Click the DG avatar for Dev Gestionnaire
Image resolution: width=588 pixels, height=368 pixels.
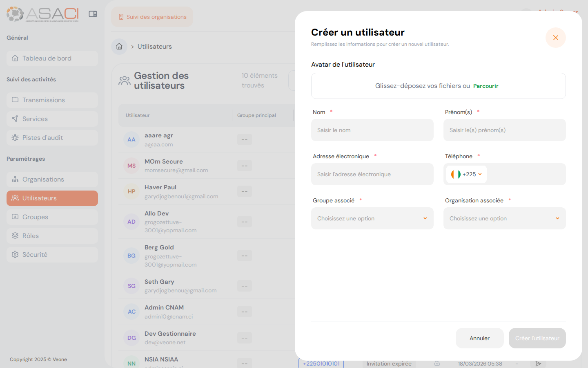(x=131, y=338)
